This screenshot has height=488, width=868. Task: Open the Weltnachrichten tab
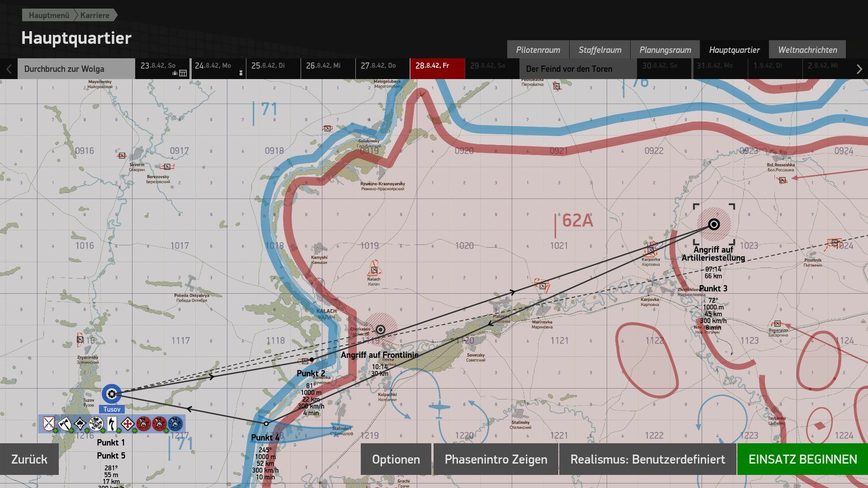click(x=807, y=50)
